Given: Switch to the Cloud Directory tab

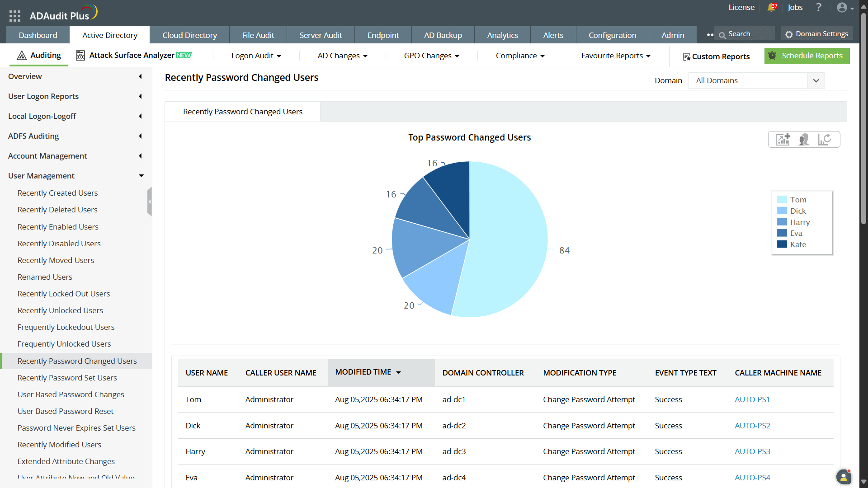Looking at the screenshot, I should tap(189, 35).
